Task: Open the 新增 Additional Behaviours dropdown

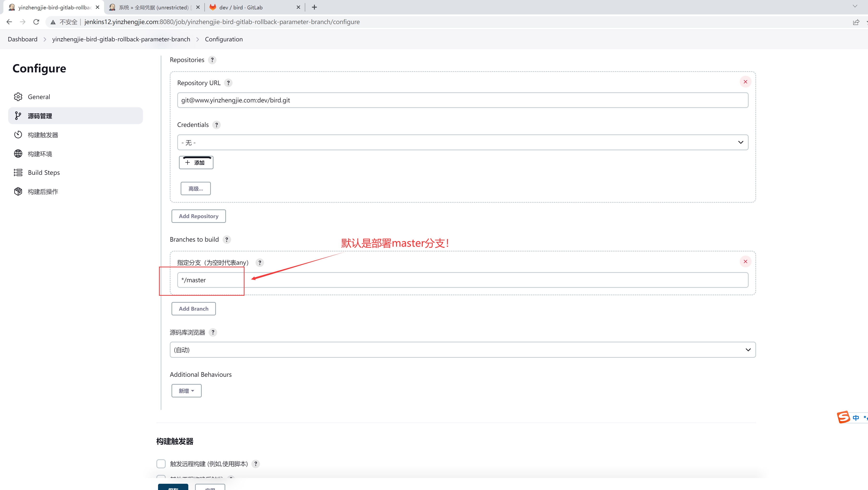Action: (x=186, y=391)
